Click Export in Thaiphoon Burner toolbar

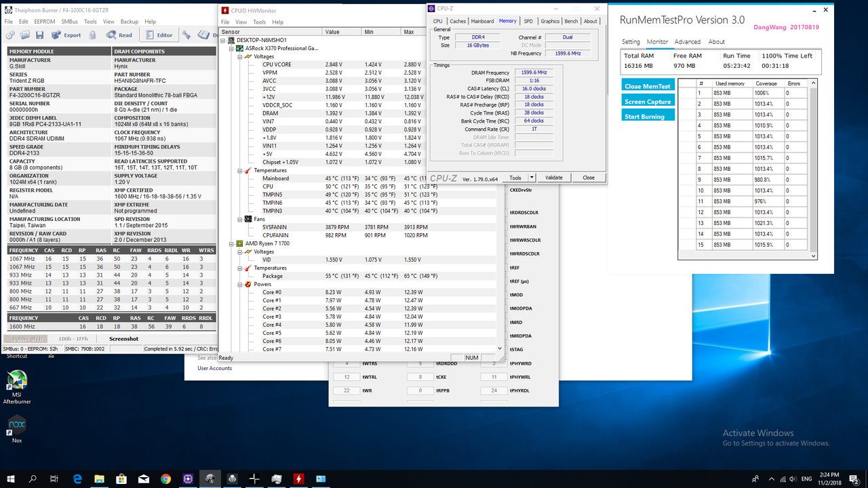[66, 35]
